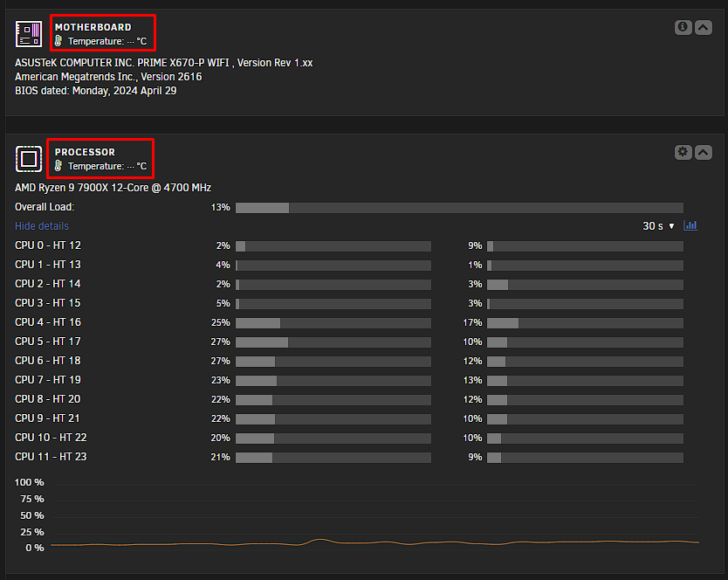Click the Overall Load progress bar
This screenshot has width=728, height=580.
click(x=459, y=208)
